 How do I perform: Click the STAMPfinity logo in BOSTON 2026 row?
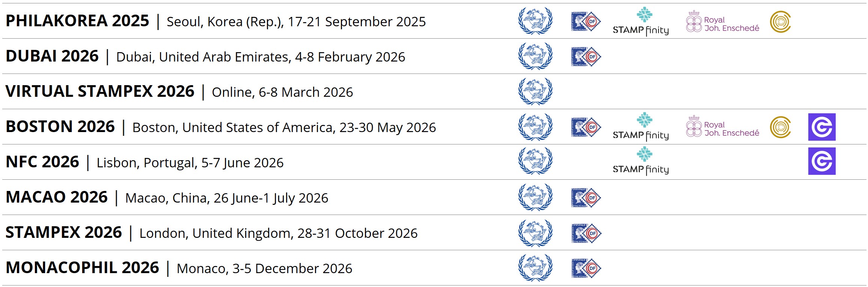coord(641,127)
